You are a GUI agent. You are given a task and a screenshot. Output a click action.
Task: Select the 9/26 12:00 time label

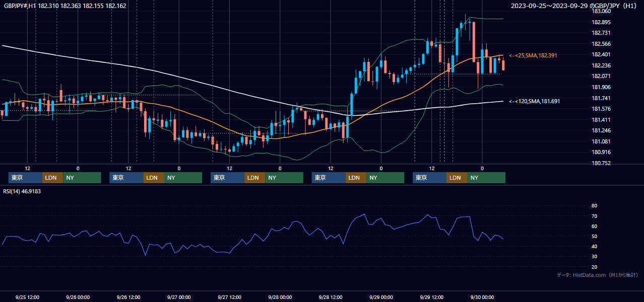coord(128,297)
